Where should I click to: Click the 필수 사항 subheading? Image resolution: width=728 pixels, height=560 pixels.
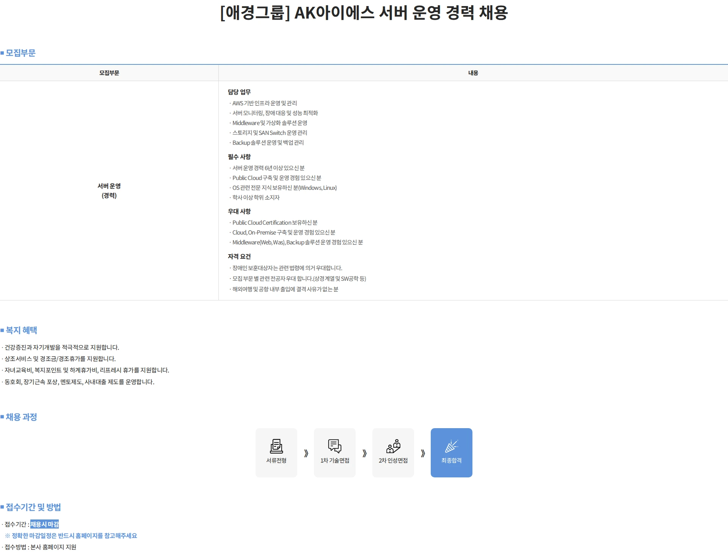pos(239,157)
